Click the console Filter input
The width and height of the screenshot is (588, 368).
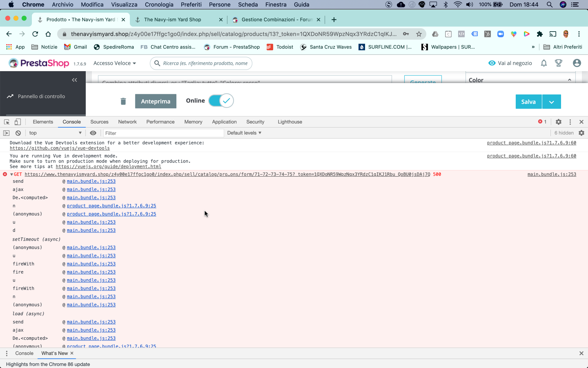click(x=164, y=133)
